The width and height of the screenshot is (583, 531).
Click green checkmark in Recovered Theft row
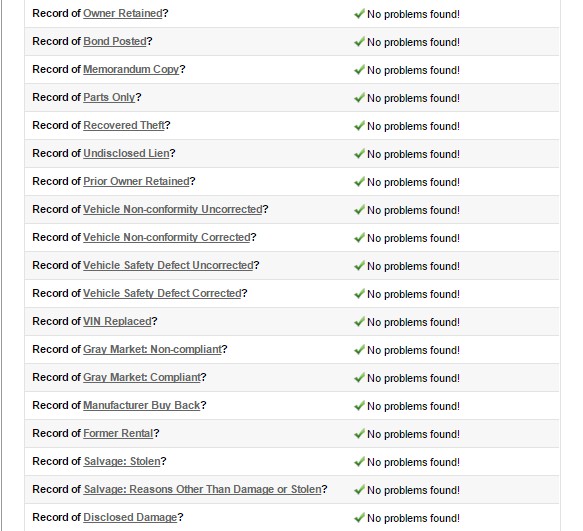click(359, 126)
